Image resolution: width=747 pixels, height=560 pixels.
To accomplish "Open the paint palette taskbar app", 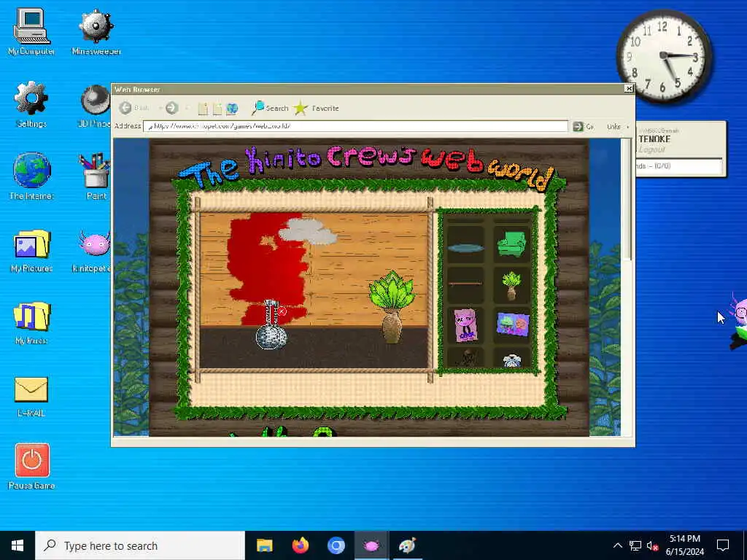I will tap(407, 545).
